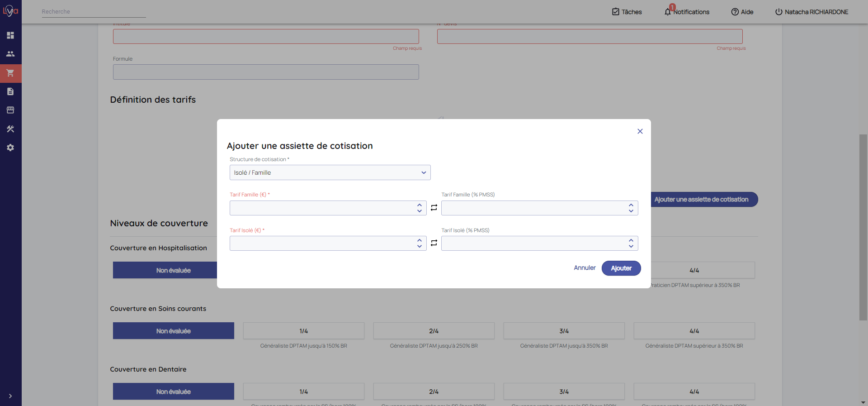Screen dimensions: 868x406
Task: Click the Notifications bell icon
Action: tap(668, 12)
